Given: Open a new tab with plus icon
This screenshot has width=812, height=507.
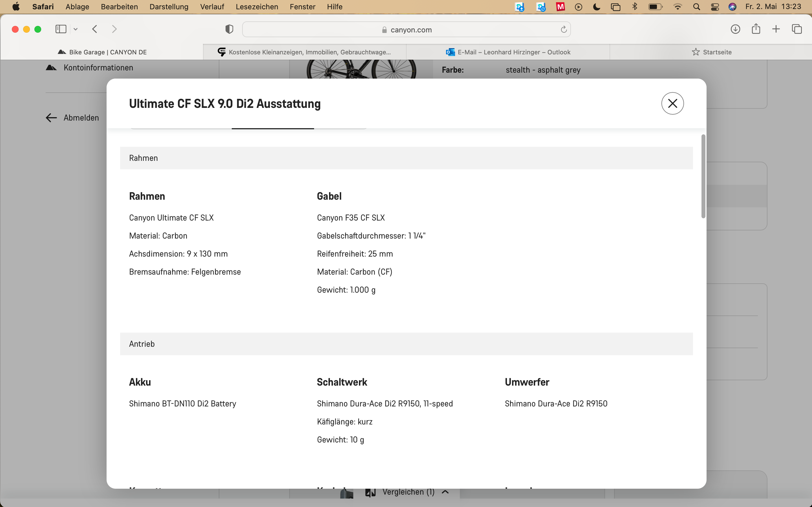Looking at the screenshot, I should [776, 29].
